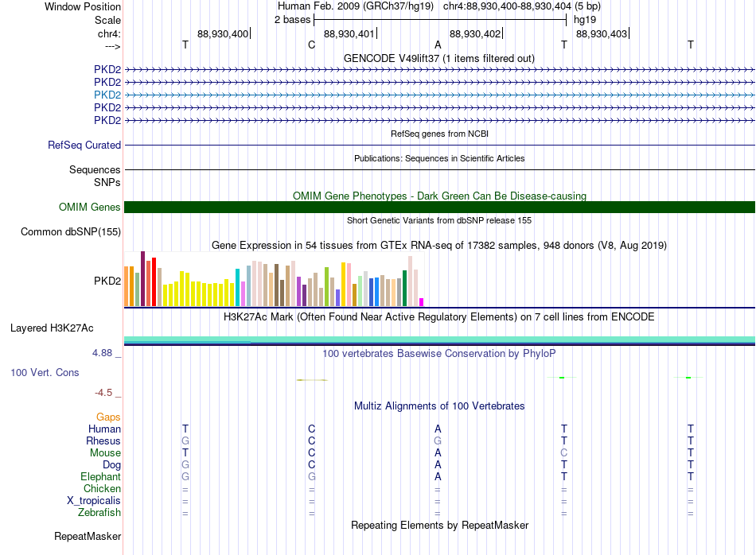Viewport: 756px width, 555px height.
Task: Open the RefSeq Curated track label
Action: pyautogui.click(x=84, y=145)
